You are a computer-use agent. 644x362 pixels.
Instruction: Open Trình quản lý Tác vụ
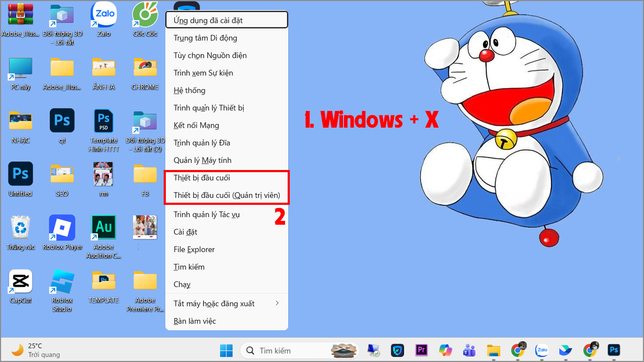tap(226, 215)
